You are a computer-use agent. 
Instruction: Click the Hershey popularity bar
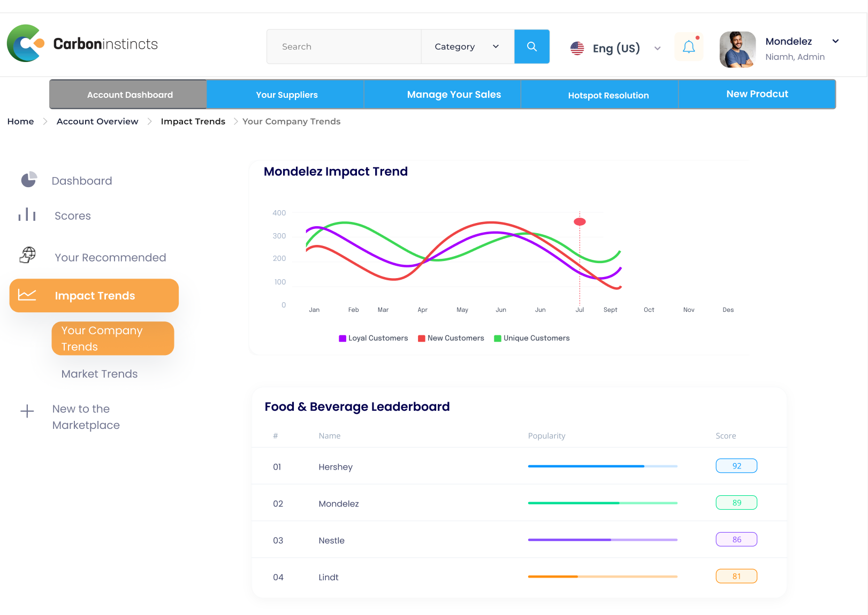pyautogui.click(x=603, y=466)
